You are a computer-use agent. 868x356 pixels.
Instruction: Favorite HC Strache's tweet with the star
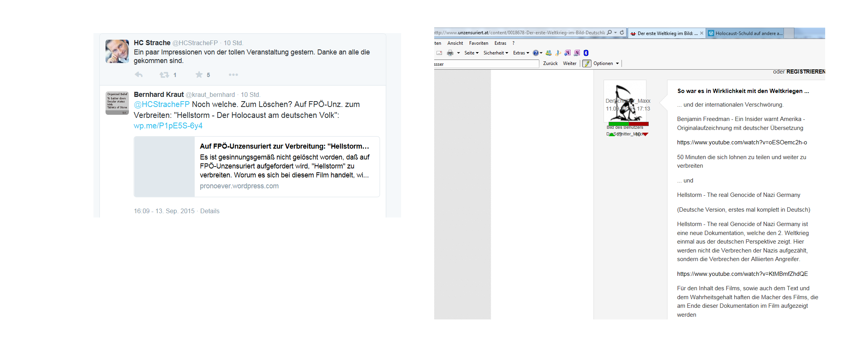[x=199, y=75]
